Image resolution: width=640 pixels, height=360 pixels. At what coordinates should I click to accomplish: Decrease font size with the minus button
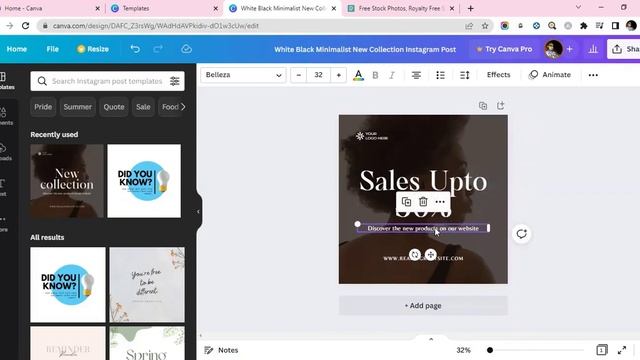pos(299,75)
